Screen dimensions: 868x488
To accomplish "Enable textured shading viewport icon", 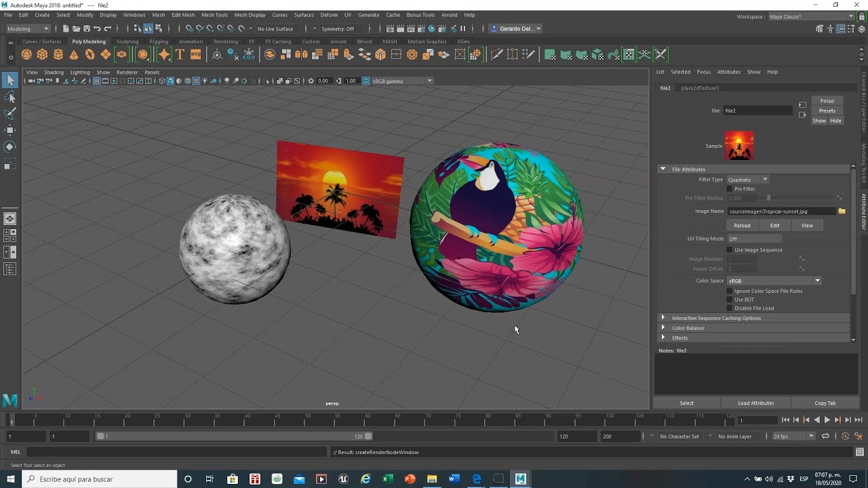I will point(196,81).
